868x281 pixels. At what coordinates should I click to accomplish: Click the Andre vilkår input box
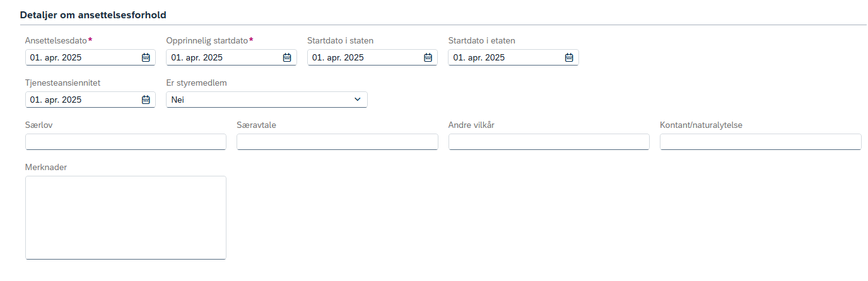[x=549, y=142]
